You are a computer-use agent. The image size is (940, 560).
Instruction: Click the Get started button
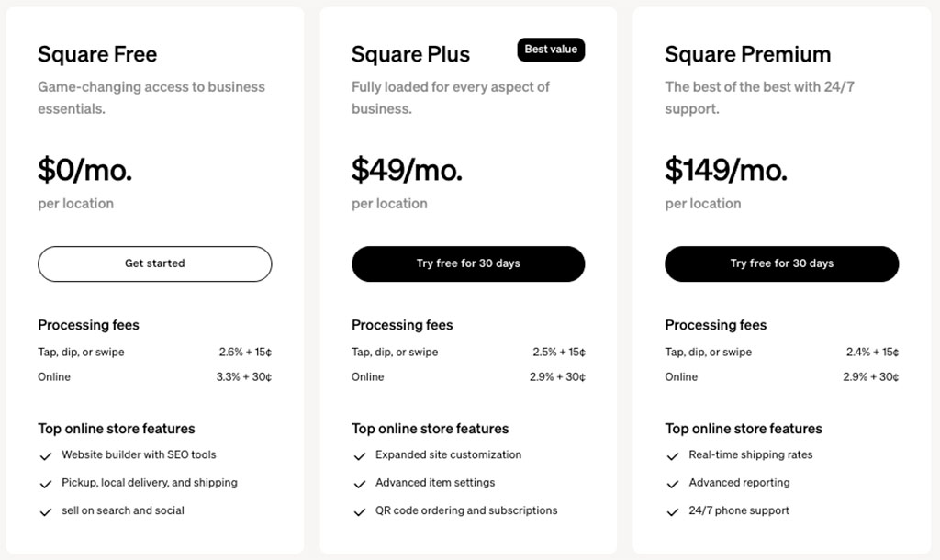154,263
